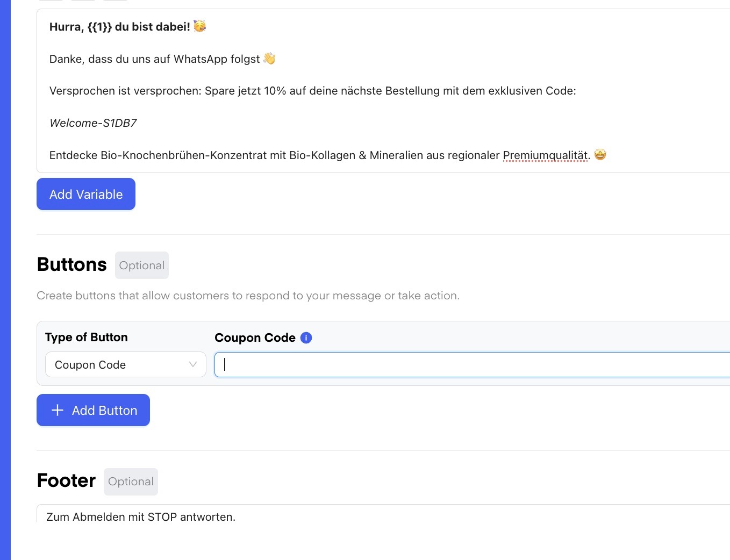Screen dimensions: 730x560
Task: Click the party face emoji in message
Action: [x=199, y=26]
